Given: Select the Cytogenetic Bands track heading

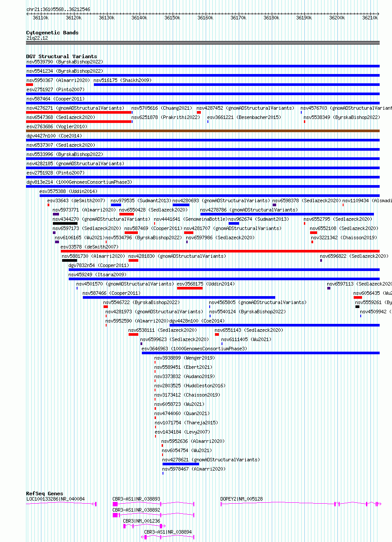Looking at the screenshot, I should 52,33.
